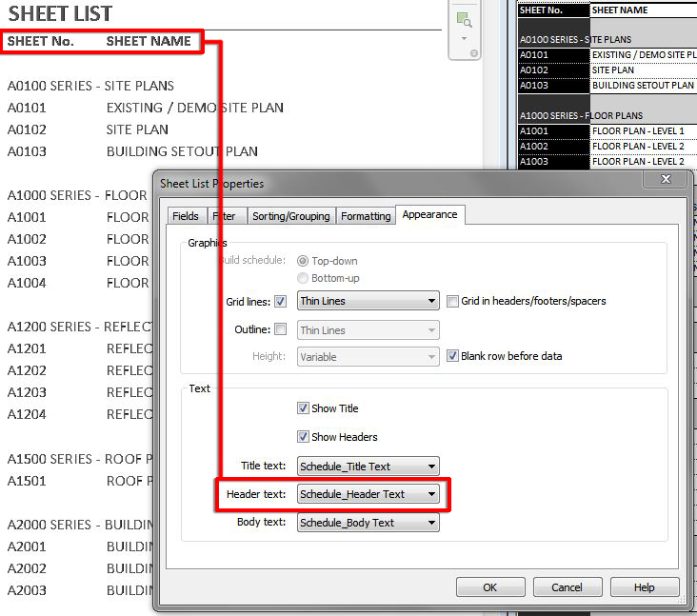Click SHEET NAME header cell in schedule view
Screen dimensions: 697x616
click(x=644, y=10)
